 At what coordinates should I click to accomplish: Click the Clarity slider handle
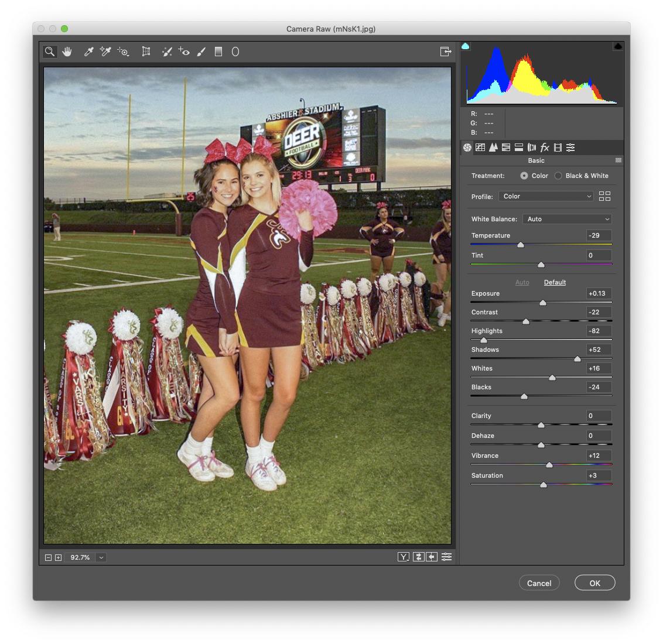[541, 425]
